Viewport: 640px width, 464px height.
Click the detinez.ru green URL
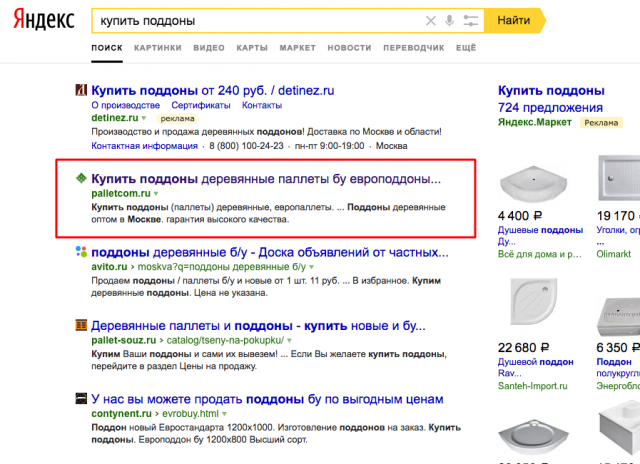coord(115,118)
